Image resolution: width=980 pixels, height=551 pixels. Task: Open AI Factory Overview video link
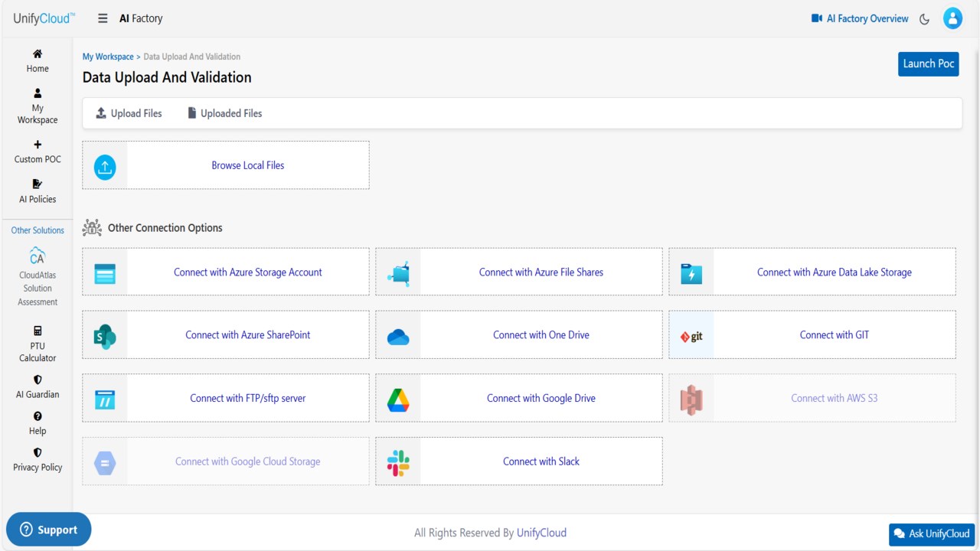860,18
